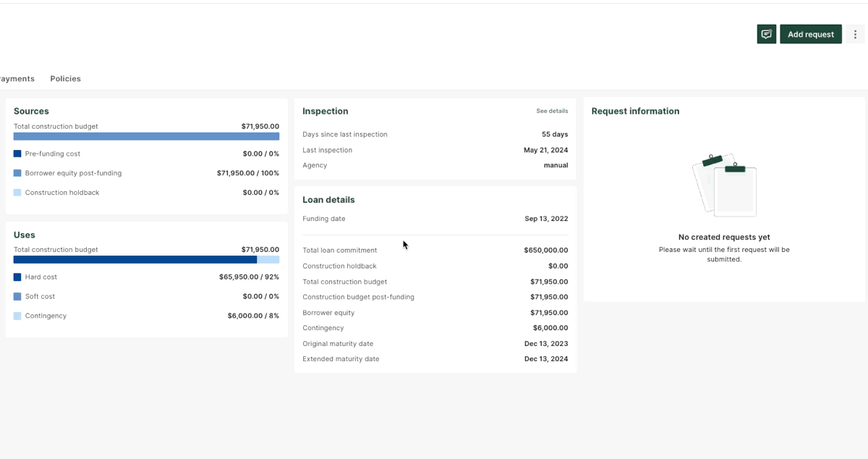Open the three-dot more options menu
Viewport: 868px width, 459px height.
click(x=855, y=34)
